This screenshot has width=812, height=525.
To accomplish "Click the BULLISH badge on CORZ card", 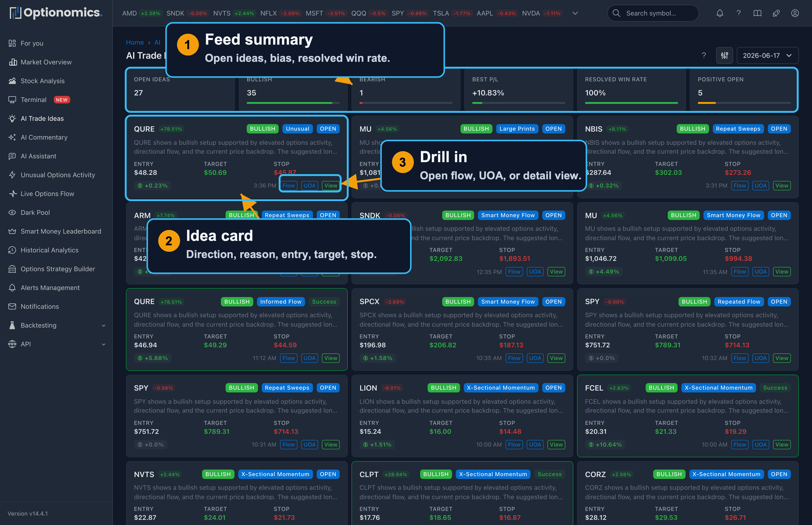I will coord(669,474).
